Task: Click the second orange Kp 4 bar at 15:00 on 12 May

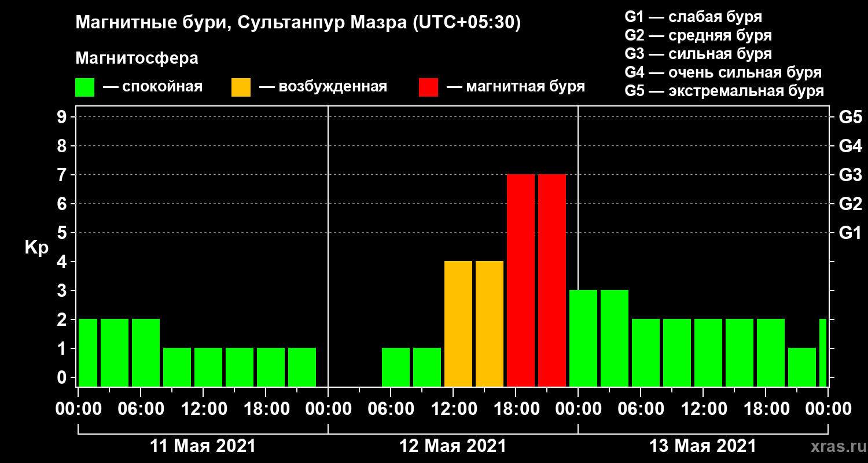Action: (x=490, y=324)
